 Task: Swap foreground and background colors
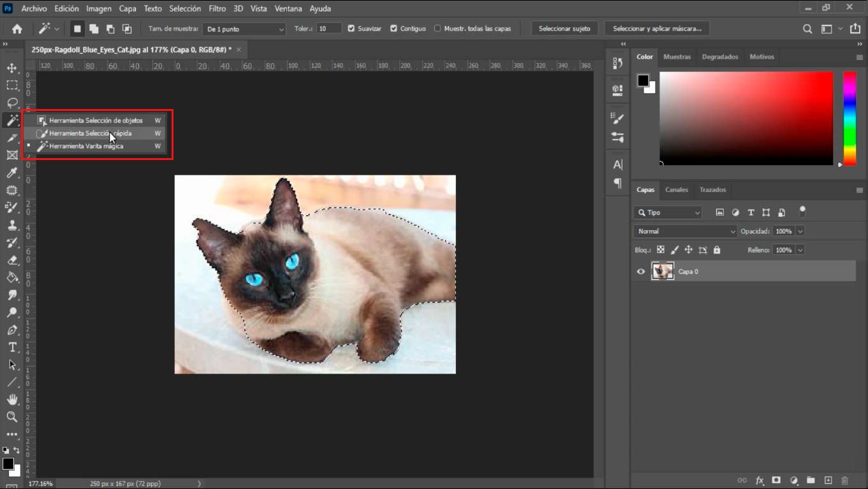point(17,450)
